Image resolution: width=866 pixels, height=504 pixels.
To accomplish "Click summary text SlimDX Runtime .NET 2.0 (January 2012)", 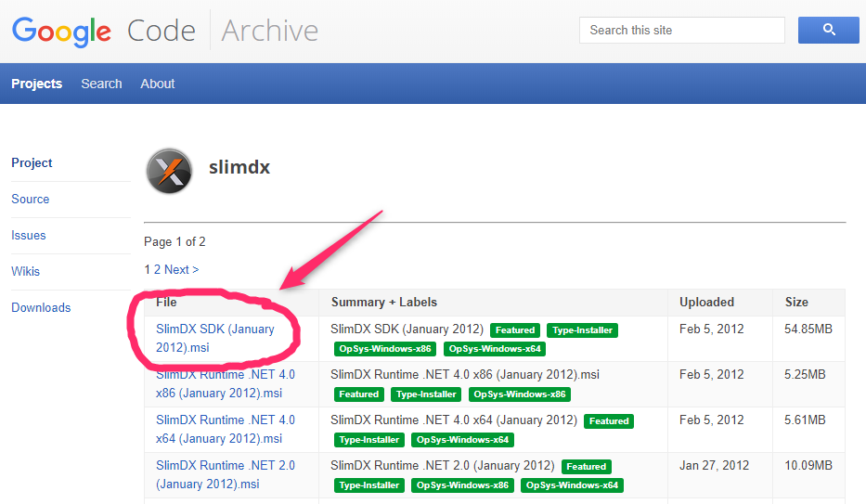I will pyautogui.click(x=443, y=465).
